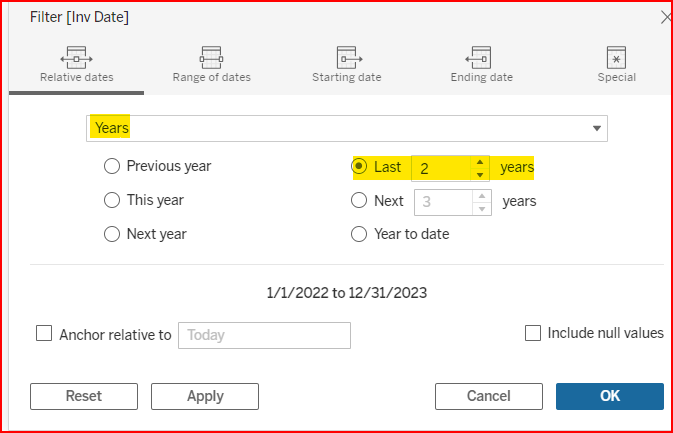Click the Range of dates icon

pos(211,56)
